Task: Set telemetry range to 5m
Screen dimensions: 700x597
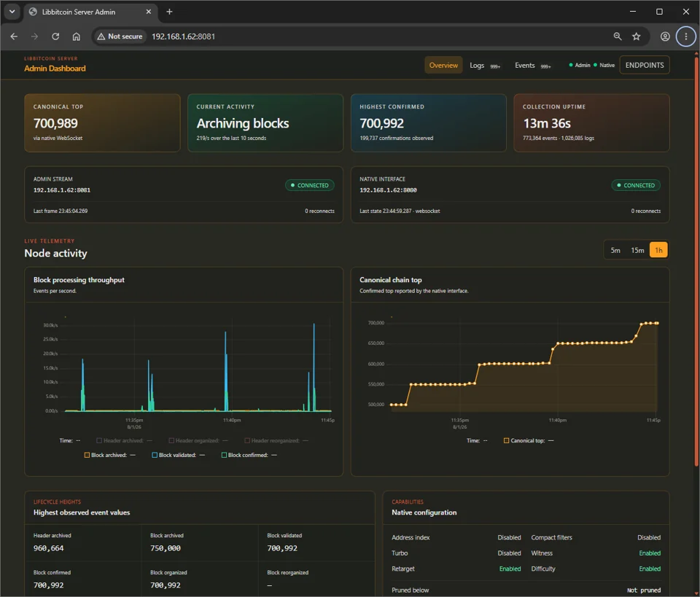Action: pyautogui.click(x=615, y=250)
